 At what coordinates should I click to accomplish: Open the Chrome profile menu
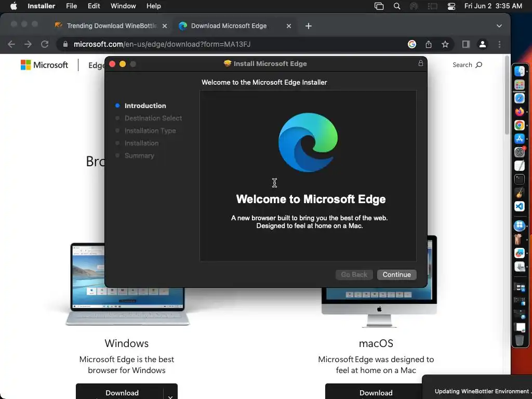tap(483, 44)
